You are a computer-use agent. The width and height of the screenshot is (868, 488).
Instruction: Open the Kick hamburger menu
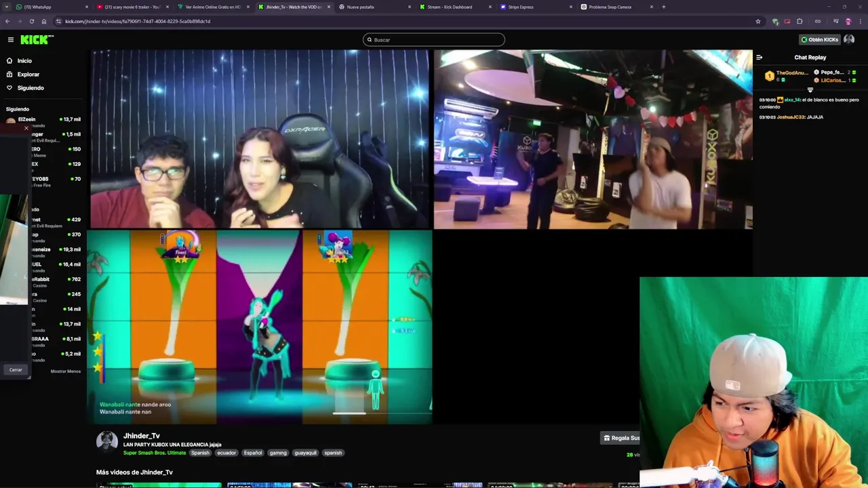coord(10,40)
